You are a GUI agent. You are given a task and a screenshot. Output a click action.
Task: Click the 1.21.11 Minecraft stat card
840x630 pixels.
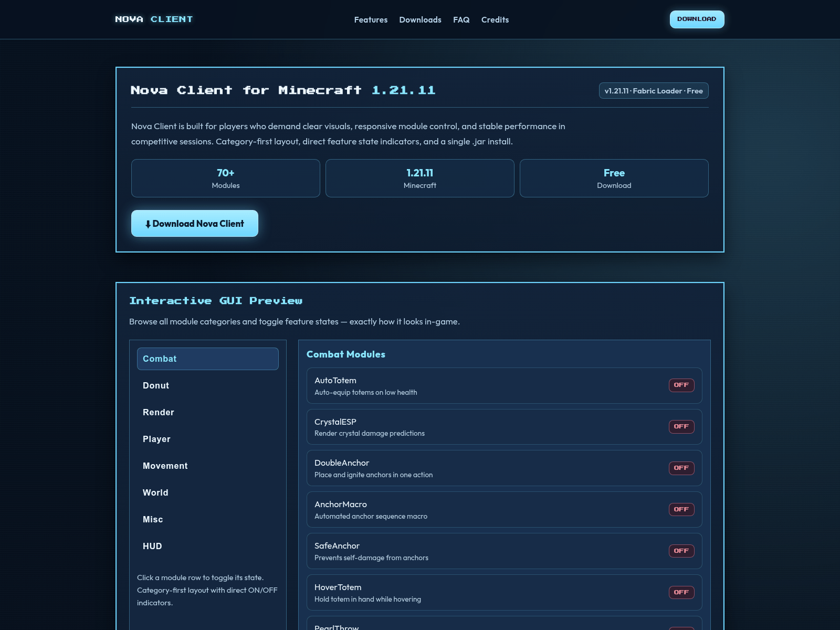420,178
